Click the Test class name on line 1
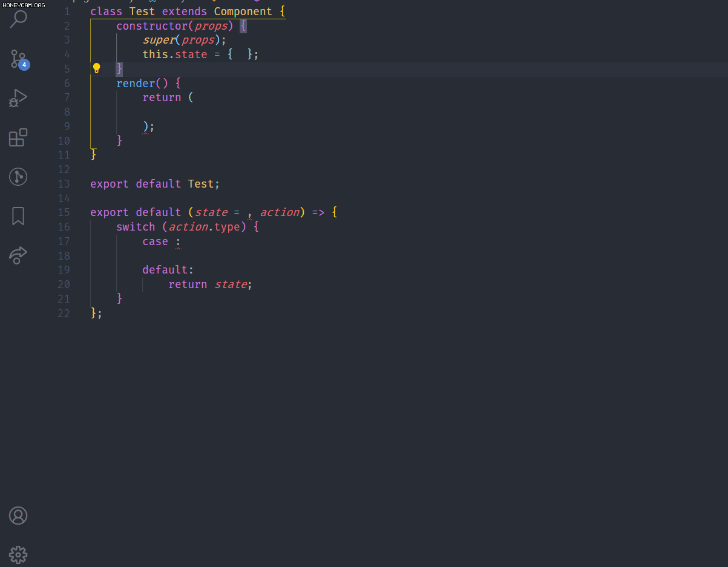Screen dimensions: 728x567 tap(142, 11)
